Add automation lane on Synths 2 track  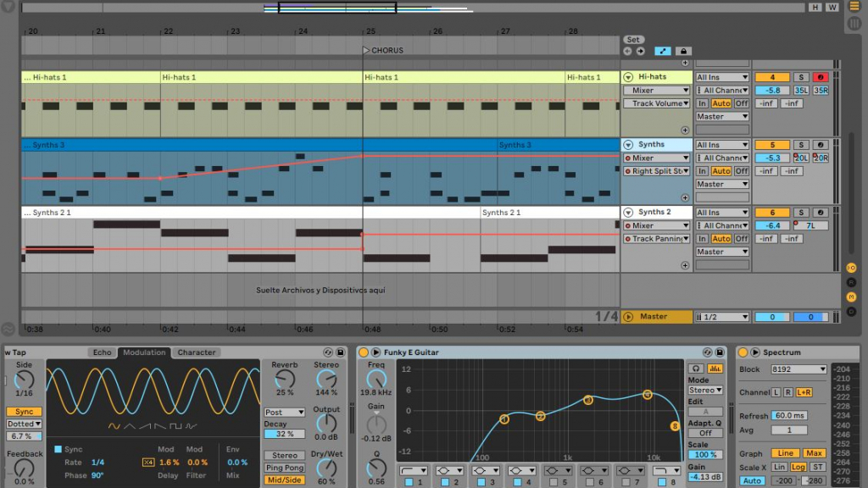pyautogui.click(x=685, y=265)
